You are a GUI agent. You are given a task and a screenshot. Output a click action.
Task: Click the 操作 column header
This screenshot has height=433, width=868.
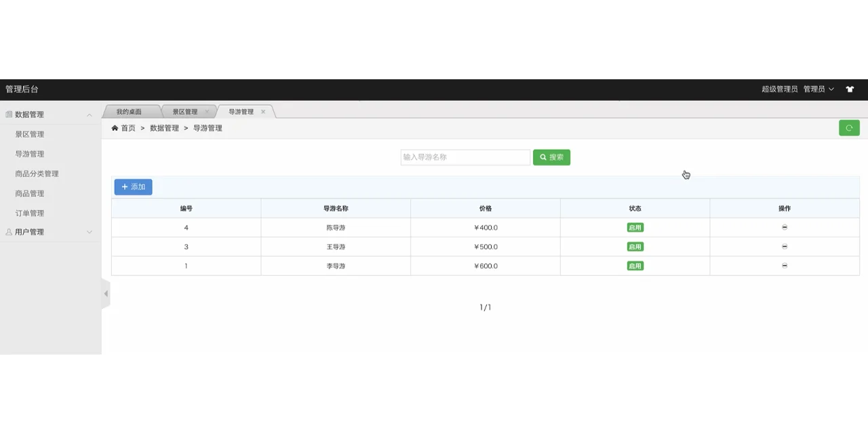point(785,209)
